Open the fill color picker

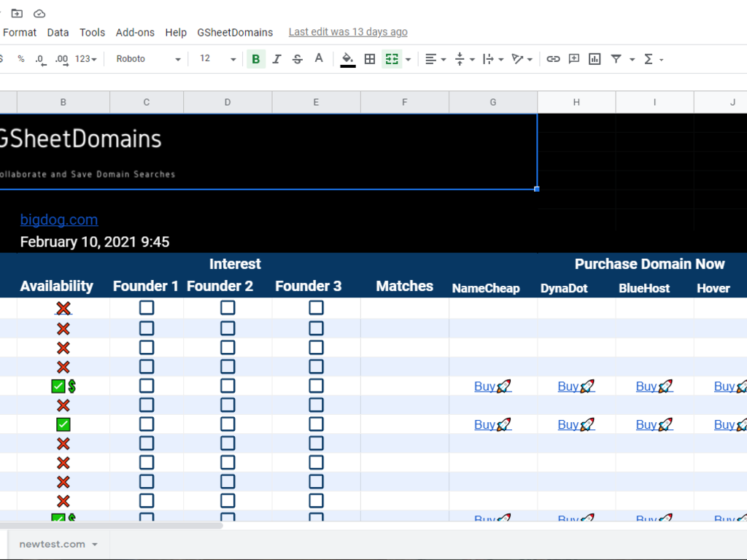pyautogui.click(x=348, y=59)
